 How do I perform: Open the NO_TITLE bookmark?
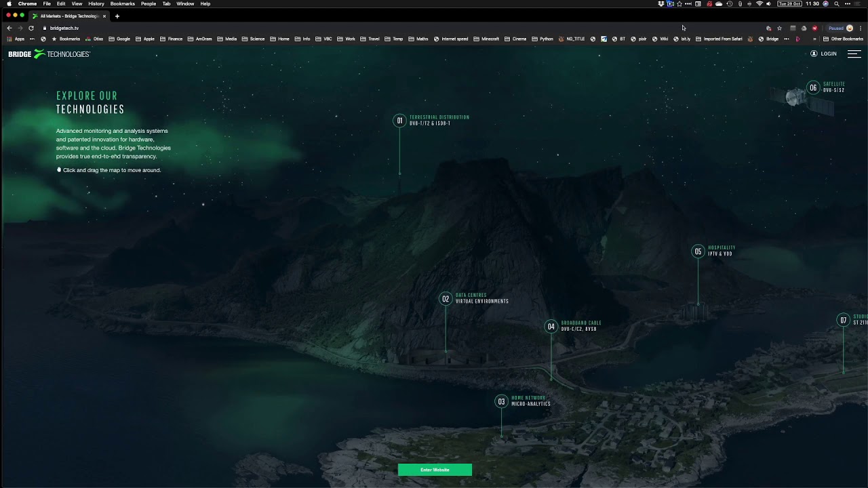[572, 39]
